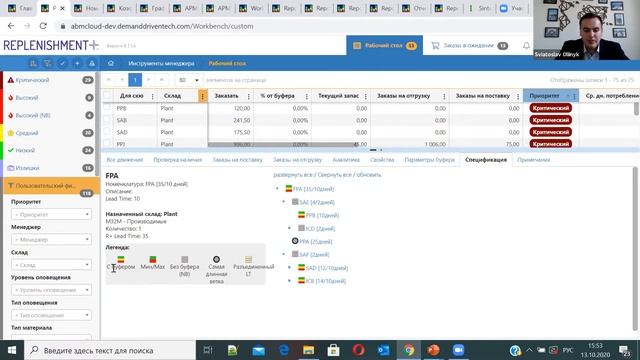This screenshot has height=360, width=640.
Task: Expand the SAD [12/10дней] tree node
Action: point(290,268)
